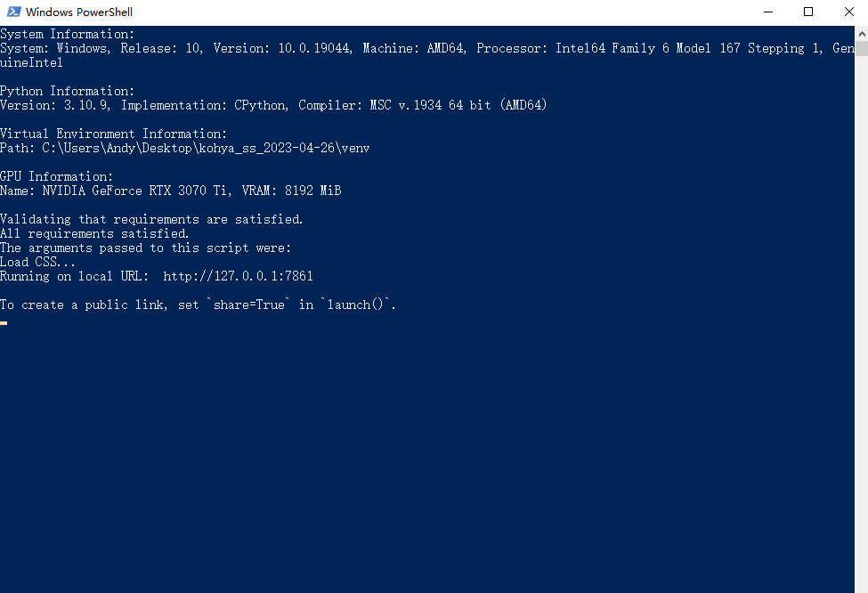Click the 'Load CSS...' output line
Viewport: 868px width, 593px height.
click(38, 262)
